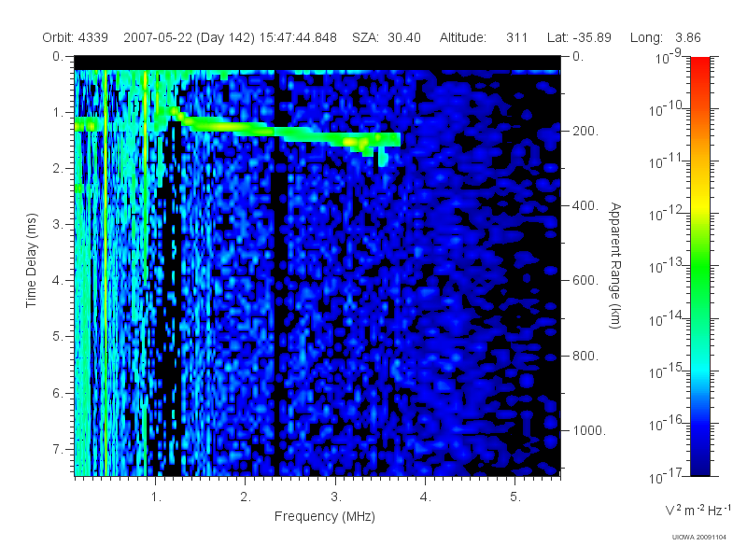Click the 'Apparent Range (km)' axis title
This screenshot has height=560, width=747.
pyautogui.click(x=615, y=265)
